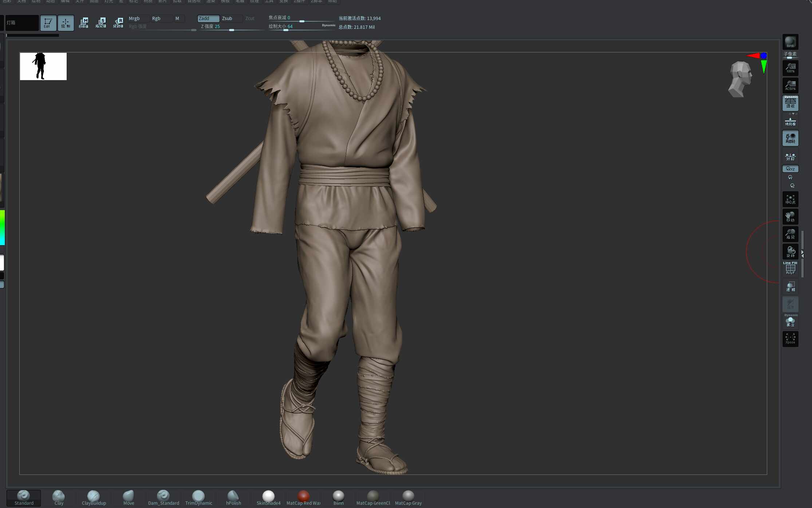Set view to 100% actual size icon

coord(790,68)
